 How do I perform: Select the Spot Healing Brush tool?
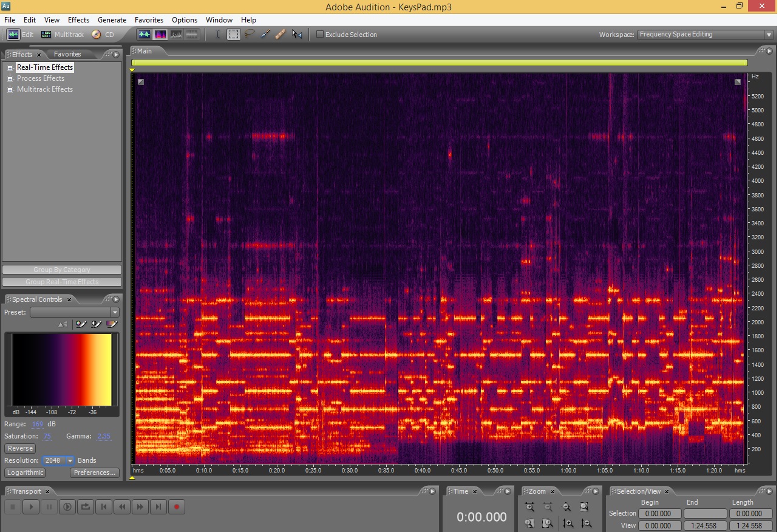281,35
